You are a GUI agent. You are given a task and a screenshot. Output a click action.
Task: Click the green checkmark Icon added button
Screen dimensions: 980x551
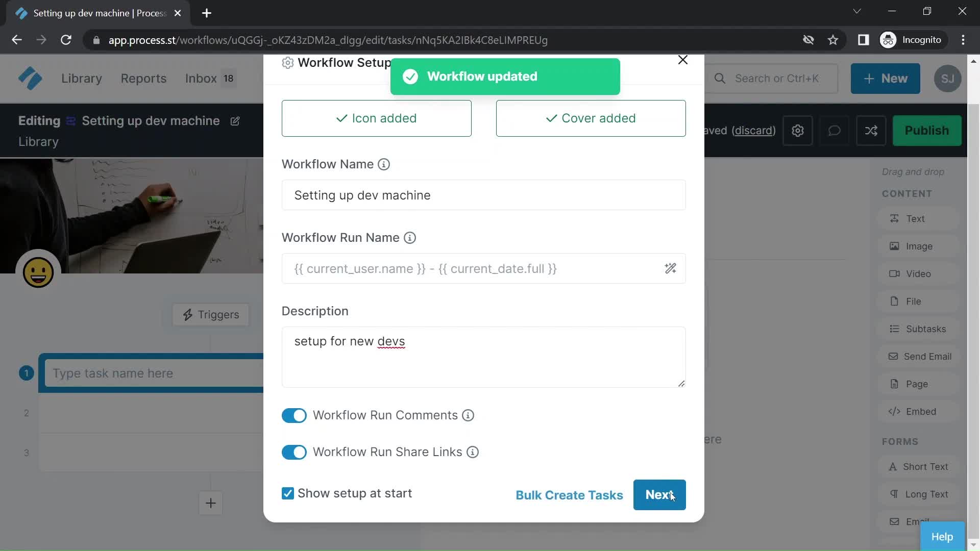pyautogui.click(x=376, y=118)
